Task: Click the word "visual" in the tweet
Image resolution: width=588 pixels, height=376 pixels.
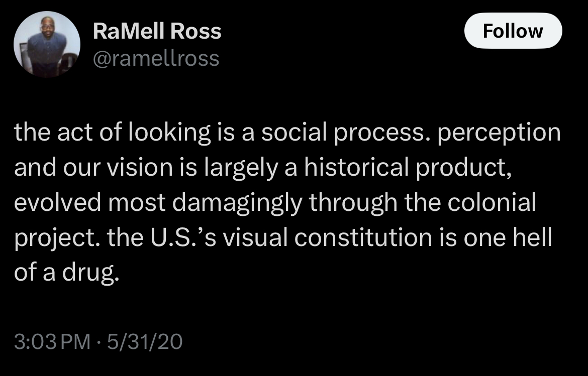Action: (x=255, y=237)
